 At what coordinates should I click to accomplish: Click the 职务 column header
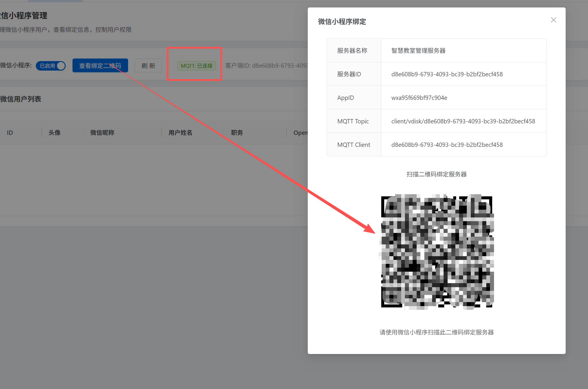pyautogui.click(x=237, y=133)
